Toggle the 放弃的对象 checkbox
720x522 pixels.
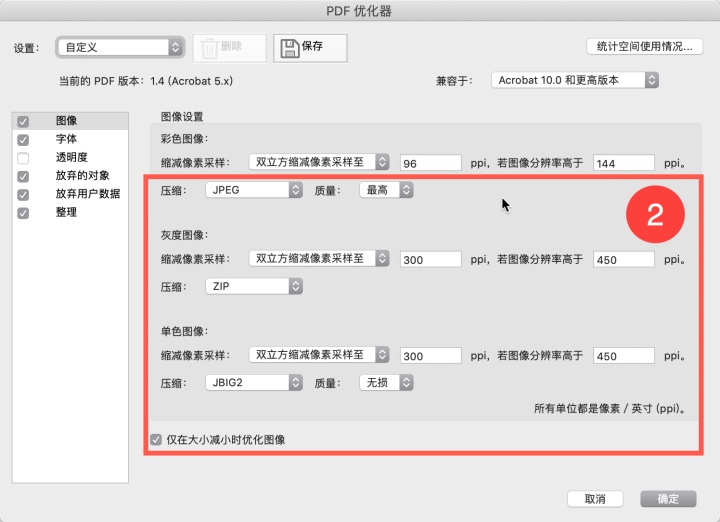tap(23, 176)
